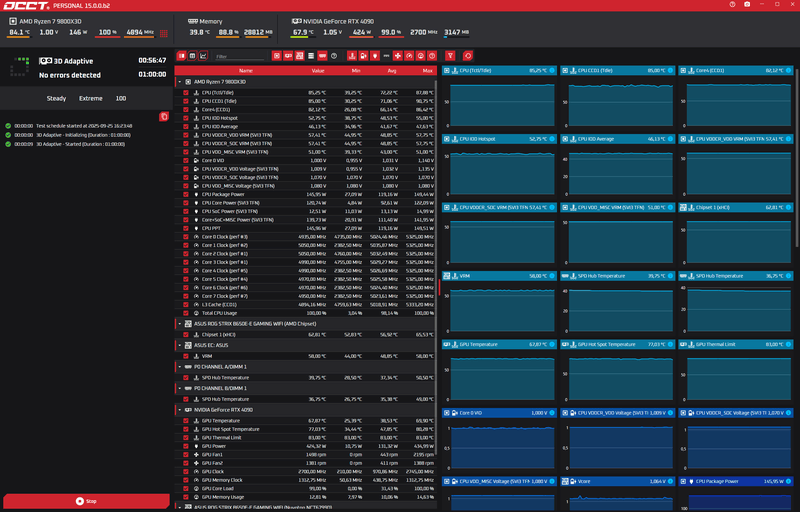
Task: Click the Filter text field
Action: tap(239, 56)
